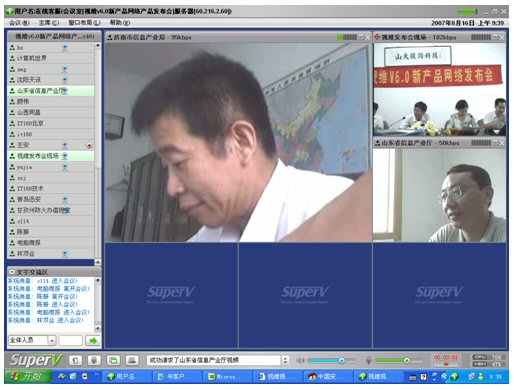This screenshot has width=514, height=390.
Task: Click the microphone level icon near green slider
Action: coord(369,360)
